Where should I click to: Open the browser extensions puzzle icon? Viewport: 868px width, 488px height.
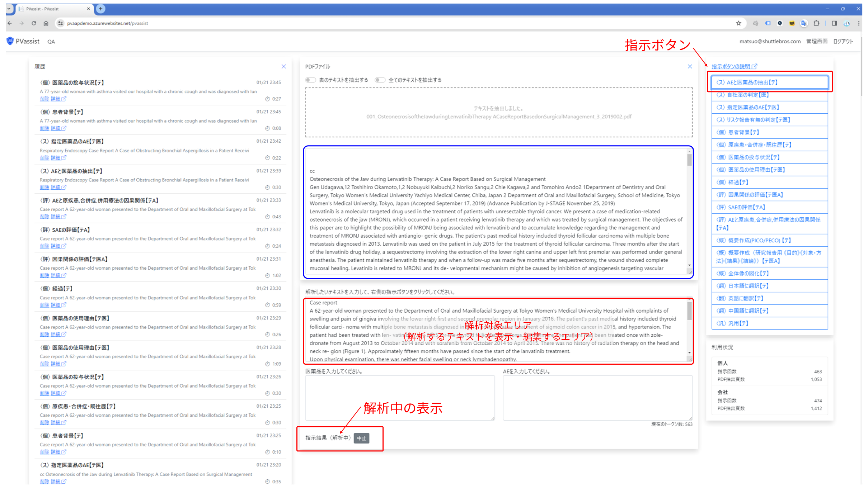(816, 23)
